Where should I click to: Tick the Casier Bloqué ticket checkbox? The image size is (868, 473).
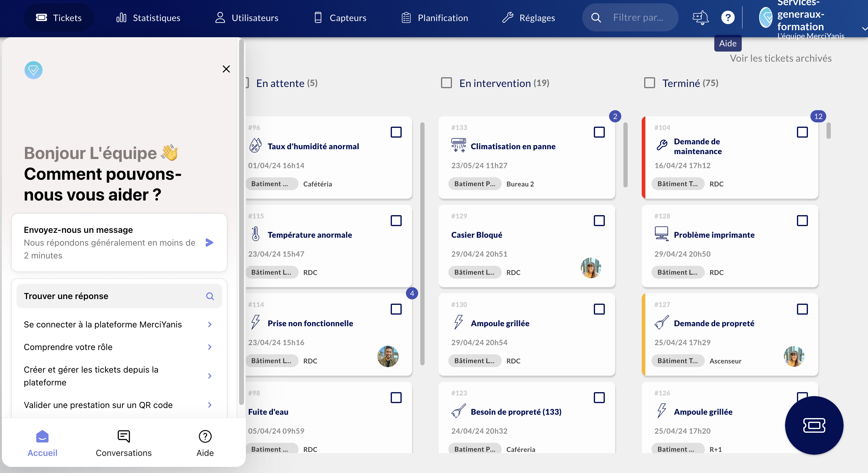tap(599, 221)
